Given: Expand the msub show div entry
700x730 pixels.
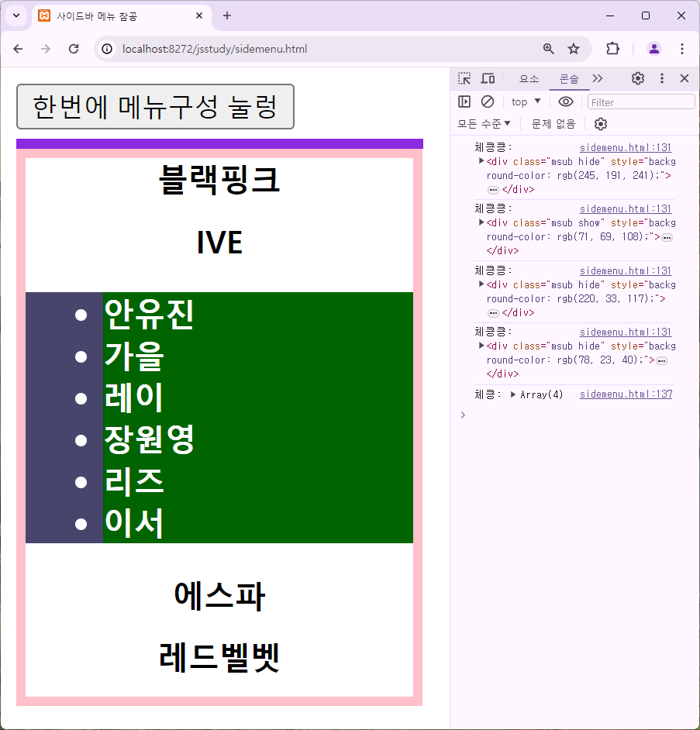Looking at the screenshot, I should tap(481, 222).
